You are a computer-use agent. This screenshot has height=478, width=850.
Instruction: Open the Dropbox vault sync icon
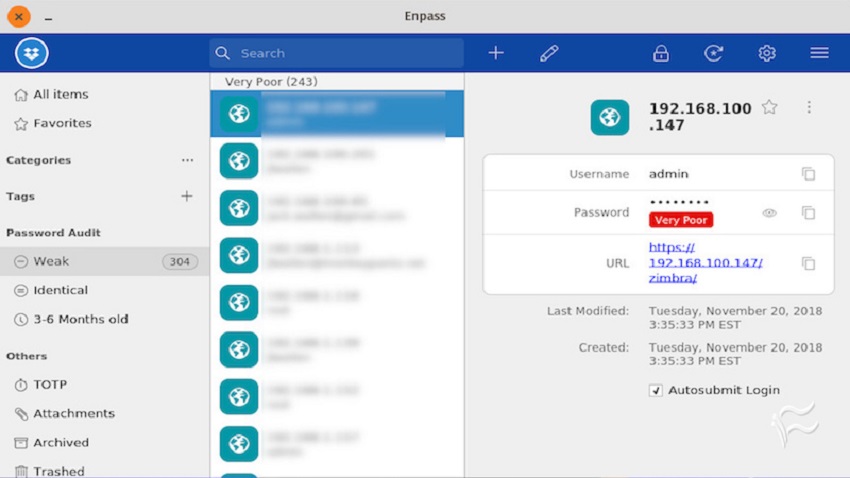[x=31, y=53]
